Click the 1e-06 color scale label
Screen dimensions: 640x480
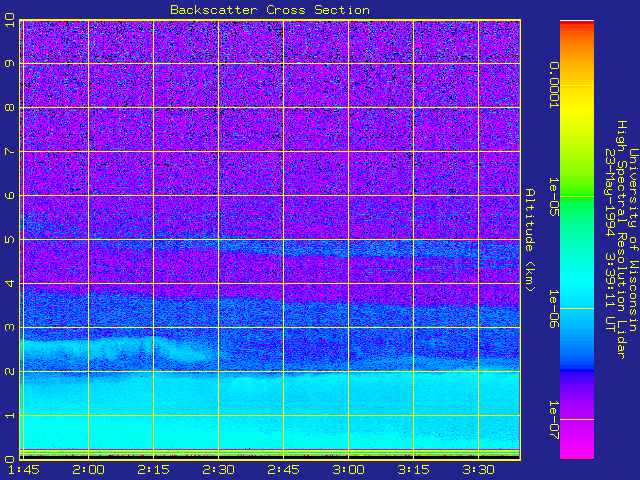tap(553, 309)
